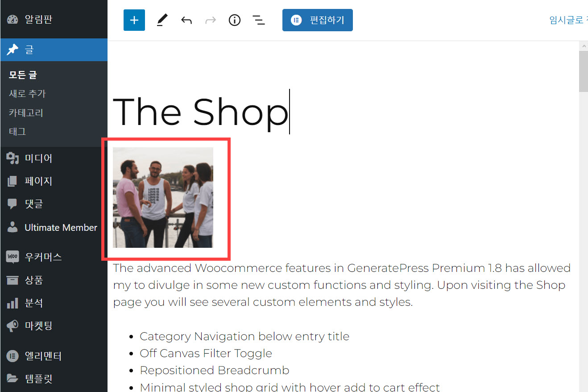Click the Elementor circle icon in the sidebar
The height and width of the screenshot is (392, 588).
point(12,356)
